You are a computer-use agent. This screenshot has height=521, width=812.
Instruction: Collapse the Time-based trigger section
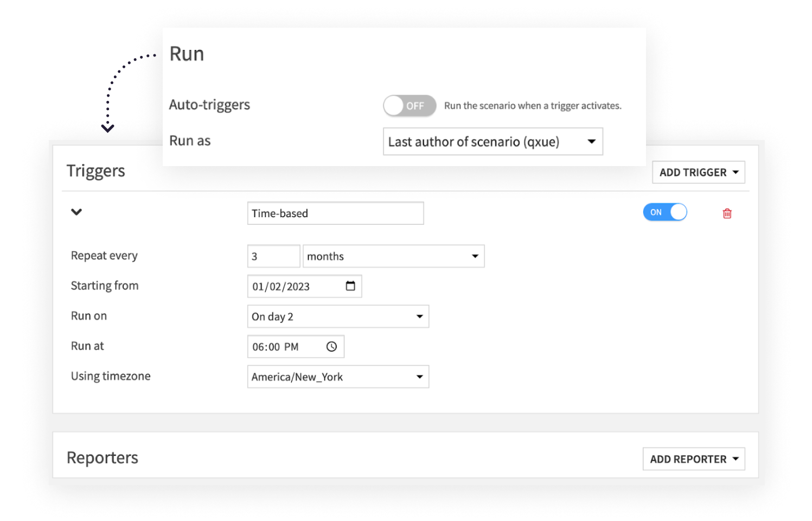coord(76,212)
